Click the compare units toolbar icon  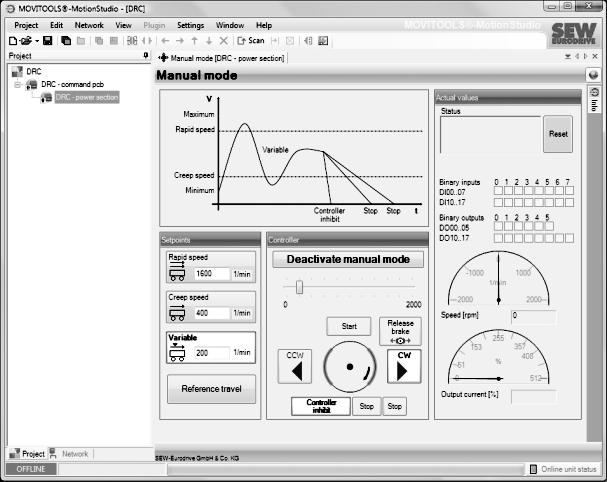pyautogui.click(x=132, y=41)
